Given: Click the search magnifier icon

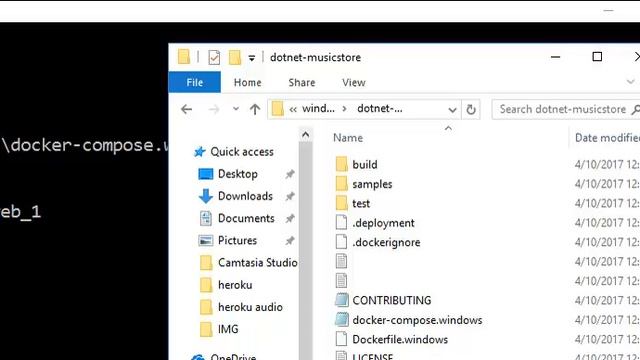Looking at the screenshot, I should coord(636,109).
